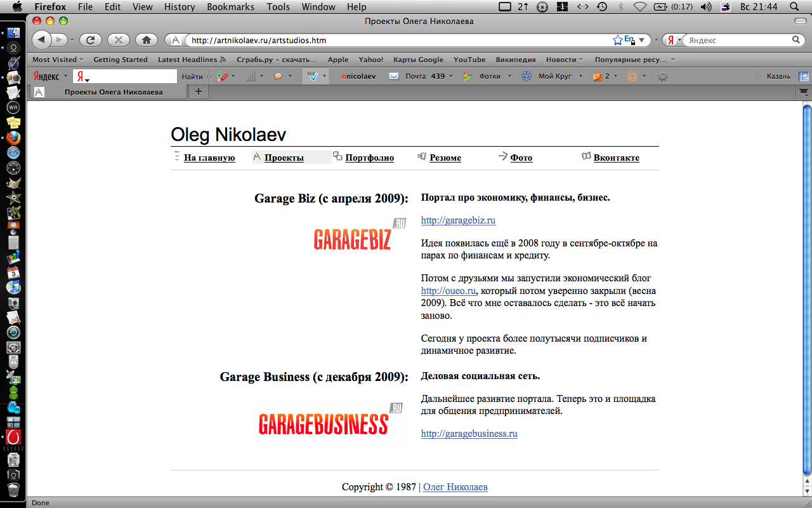The image size is (812, 508).
Task: Expand the Новости bookmarks folder
Action: pyautogui.click(x=564, y=60)
